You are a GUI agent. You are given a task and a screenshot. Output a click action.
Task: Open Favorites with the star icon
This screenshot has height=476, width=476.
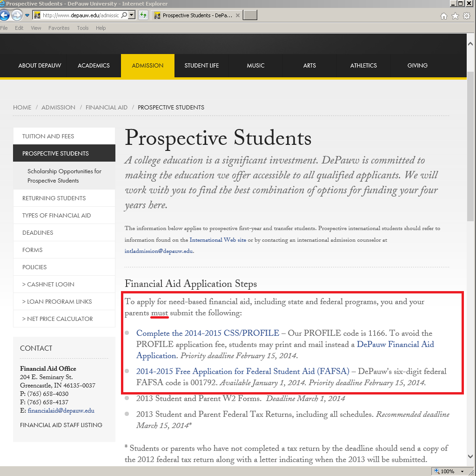pos(455,16)
